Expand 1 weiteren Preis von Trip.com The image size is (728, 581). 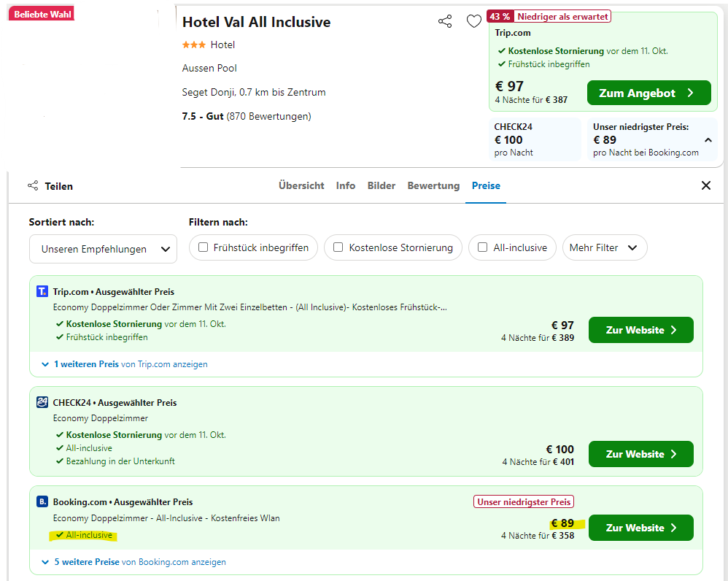pos(125,364)
